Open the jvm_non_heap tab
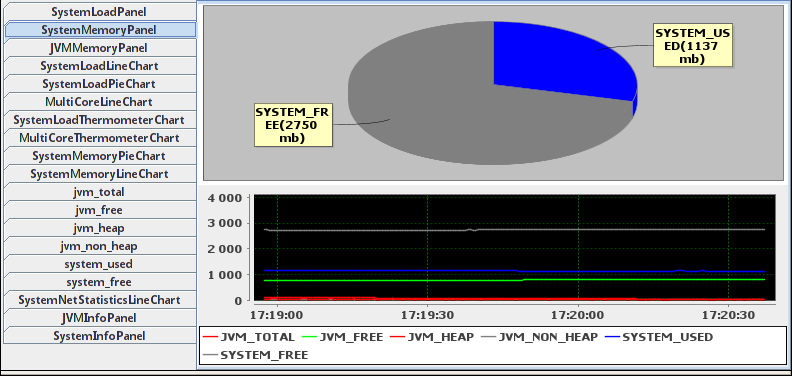This screenshot has height=376, width=792. 100,246
